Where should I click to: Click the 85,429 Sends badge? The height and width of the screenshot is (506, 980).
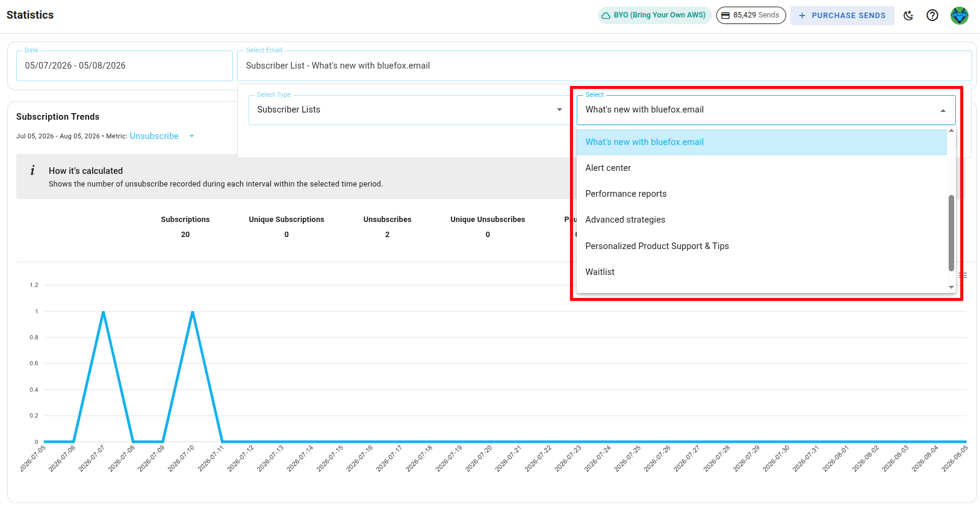(x=751, y=15)
